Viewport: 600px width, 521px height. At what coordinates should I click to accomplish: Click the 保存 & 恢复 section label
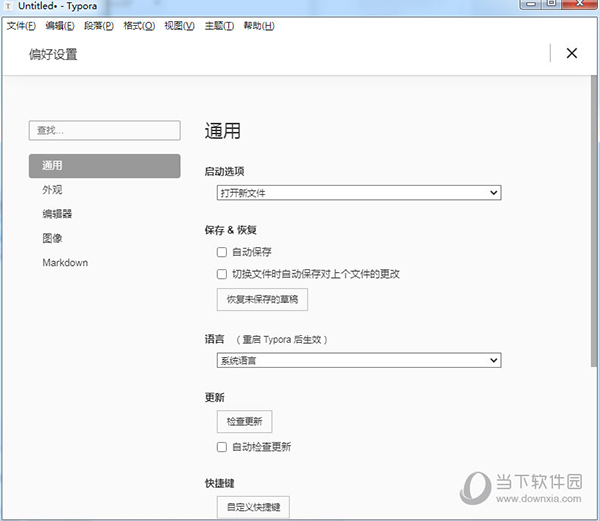231,230
